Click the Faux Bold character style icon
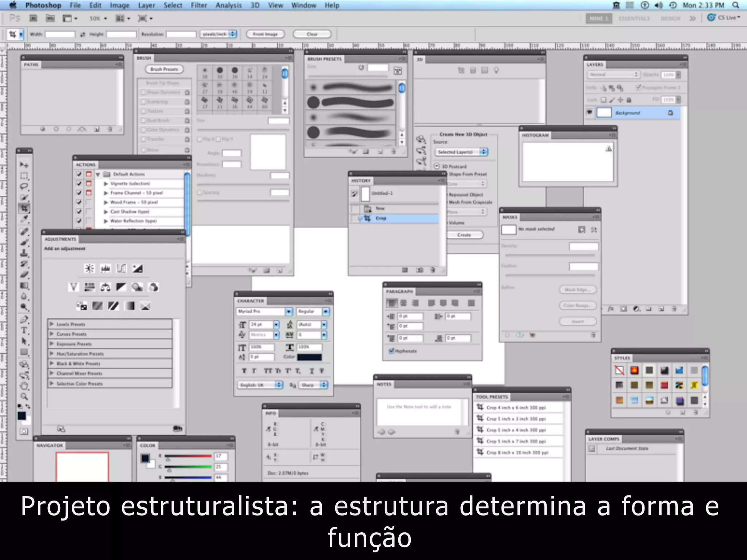The width and height of the screenshot is (747, 560). pyautogui.click(x=244, y=371)
